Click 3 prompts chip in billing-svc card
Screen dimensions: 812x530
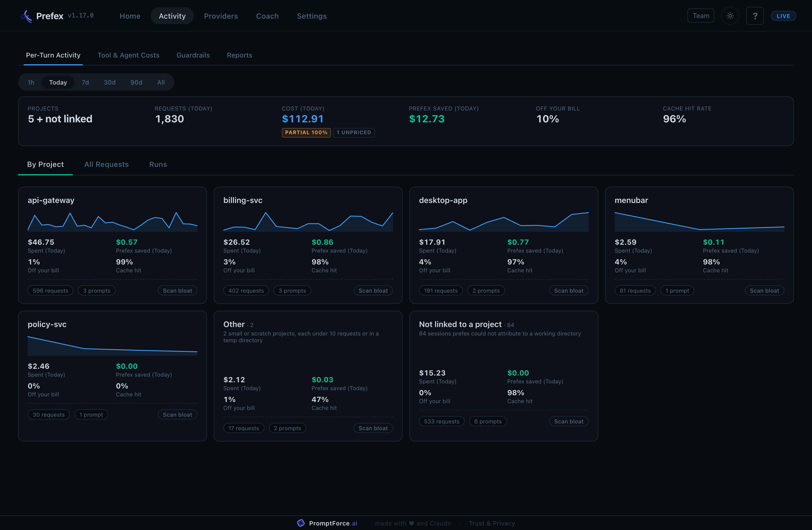click(x=292, y=291)
